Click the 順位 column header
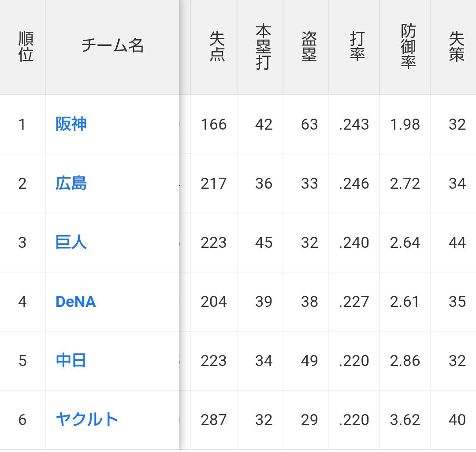476x452 pixels. 26,47
